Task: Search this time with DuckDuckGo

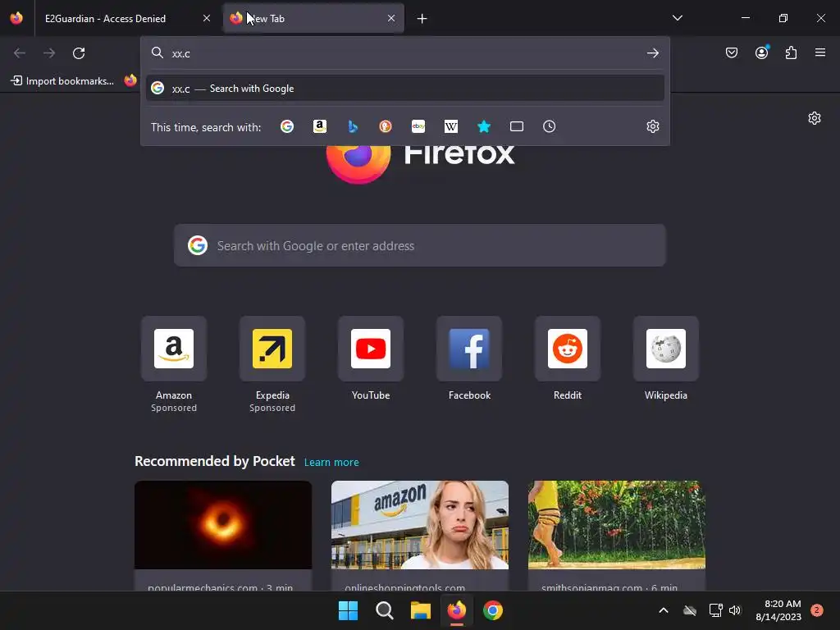Action: [386, 126]
